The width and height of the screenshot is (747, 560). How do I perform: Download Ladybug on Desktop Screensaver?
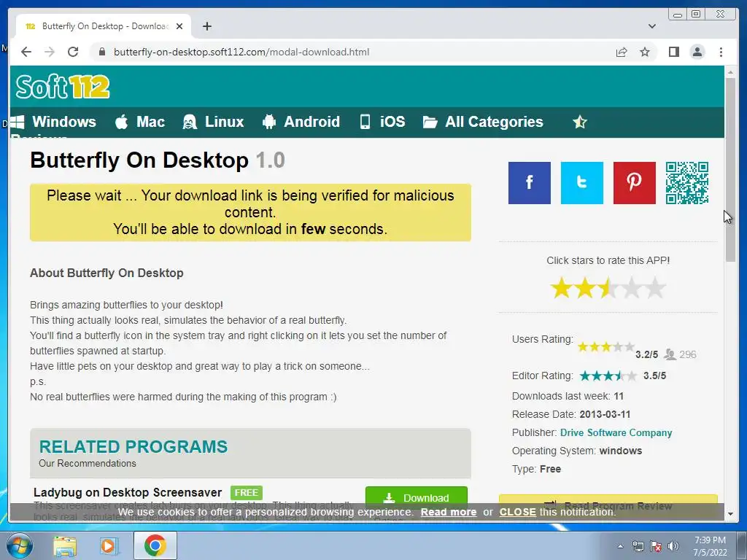click(417, 497)
